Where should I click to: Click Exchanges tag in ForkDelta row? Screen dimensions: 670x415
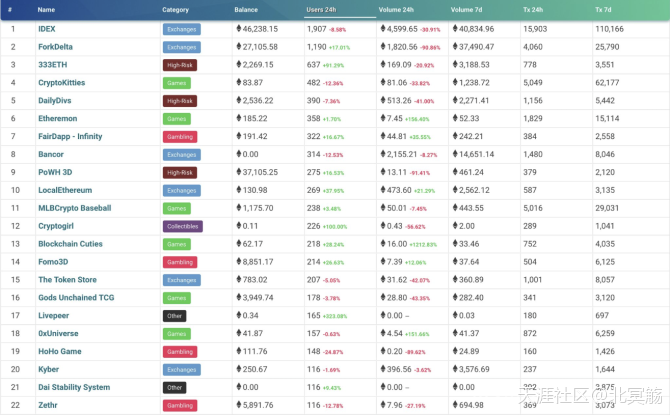coord(182,47)
